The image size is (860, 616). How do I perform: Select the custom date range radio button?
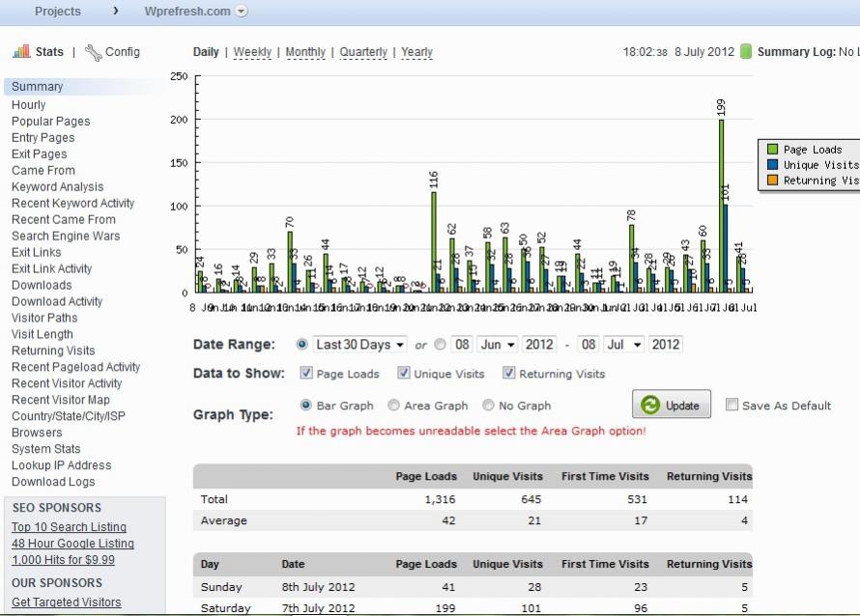coord(440,344)
